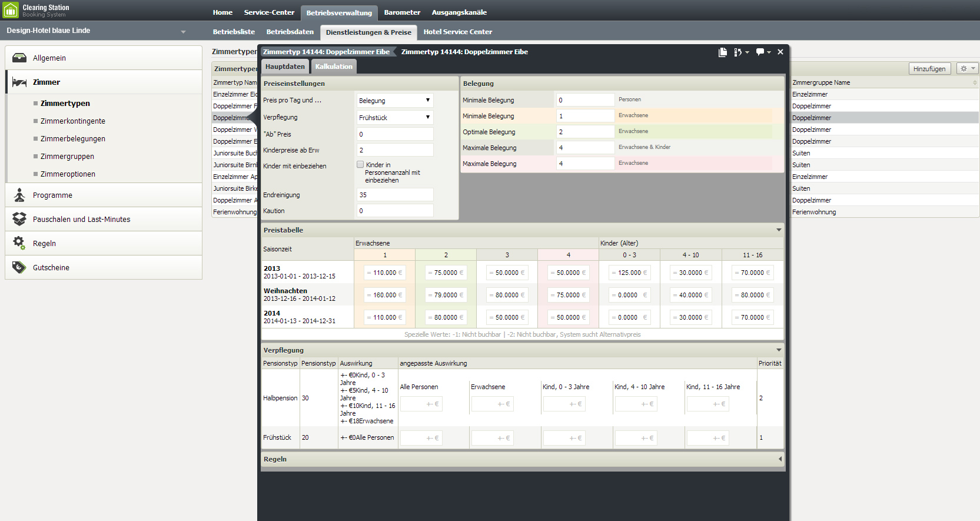
Task: Click Weihnachten price for 2 adults, 79.0000
Action: (x=446, y=295)
